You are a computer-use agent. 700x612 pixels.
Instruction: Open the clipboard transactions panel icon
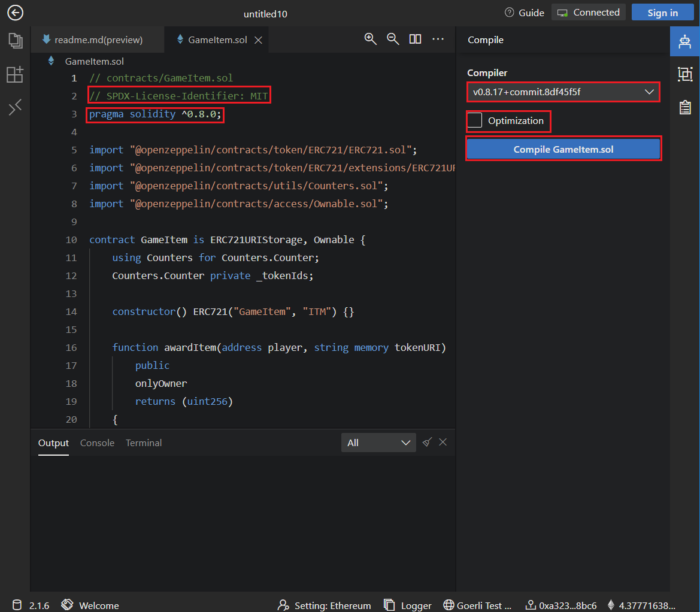click(x=684, y=107)
